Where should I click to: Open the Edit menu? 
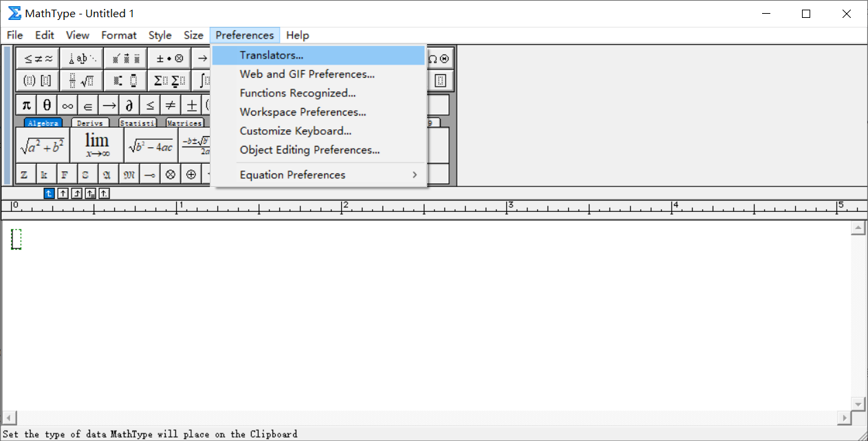tap(45, 35)
